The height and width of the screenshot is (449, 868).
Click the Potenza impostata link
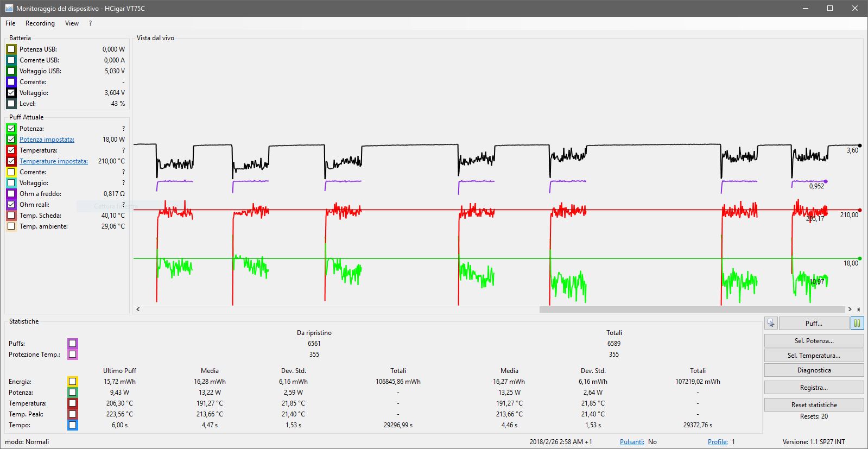pyautogui.click(x=47, y=140)
